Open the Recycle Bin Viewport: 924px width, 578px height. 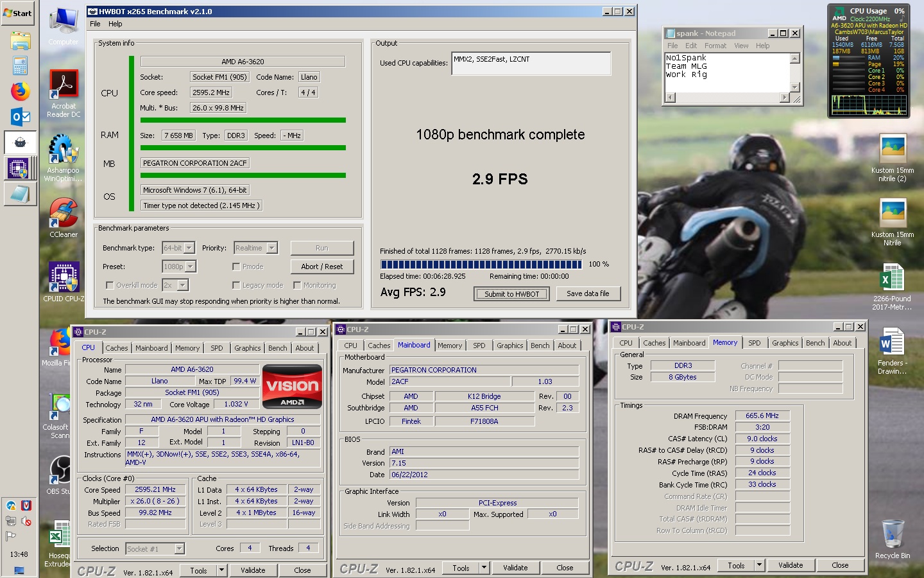point(892,539)
